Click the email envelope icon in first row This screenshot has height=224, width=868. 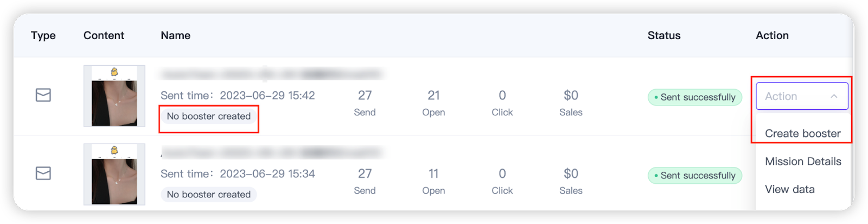[x=43, y=95]
